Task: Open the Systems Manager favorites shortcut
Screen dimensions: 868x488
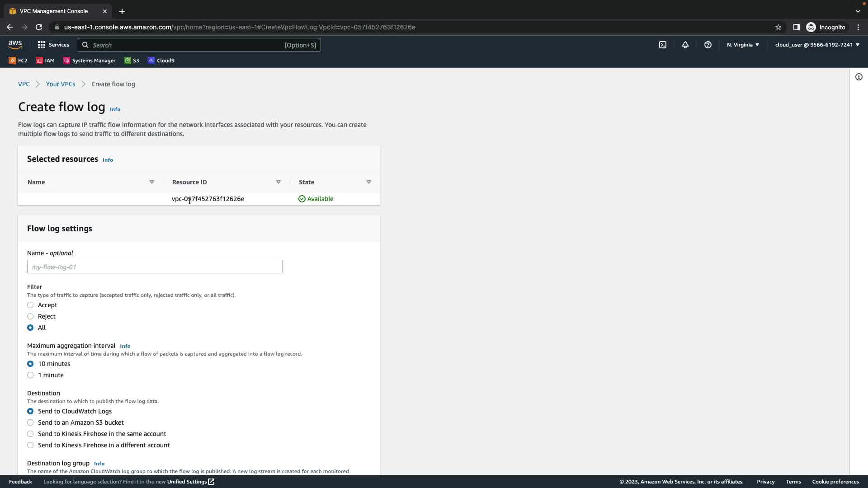Action: [89, 61]
